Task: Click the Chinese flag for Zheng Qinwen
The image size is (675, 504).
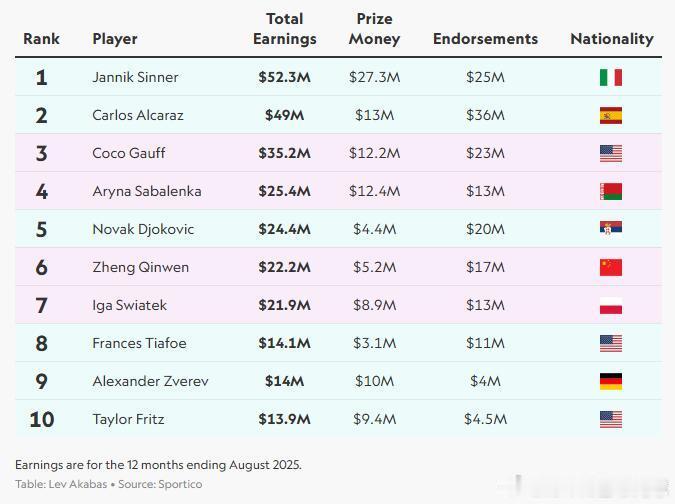Action: [x=611, y=267]
